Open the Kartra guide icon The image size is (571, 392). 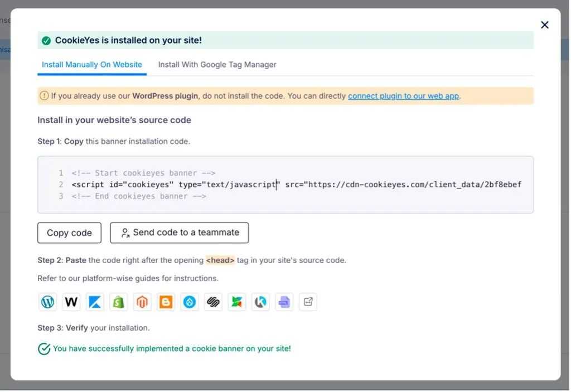pos(261,302)
